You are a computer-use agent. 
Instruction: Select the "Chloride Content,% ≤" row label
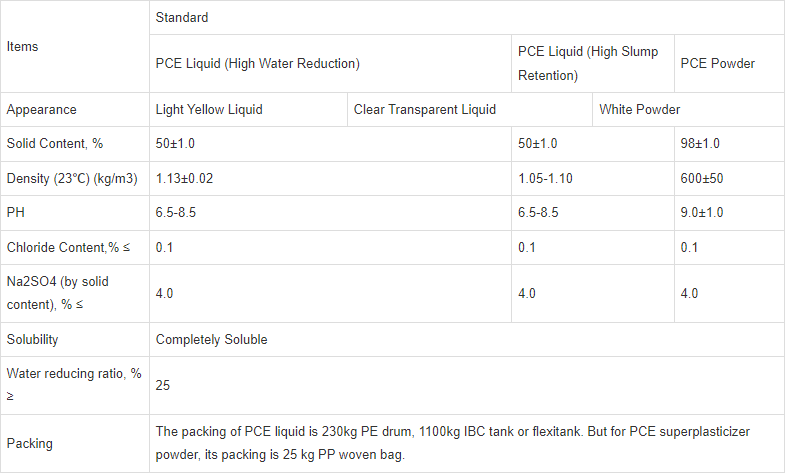68,247
